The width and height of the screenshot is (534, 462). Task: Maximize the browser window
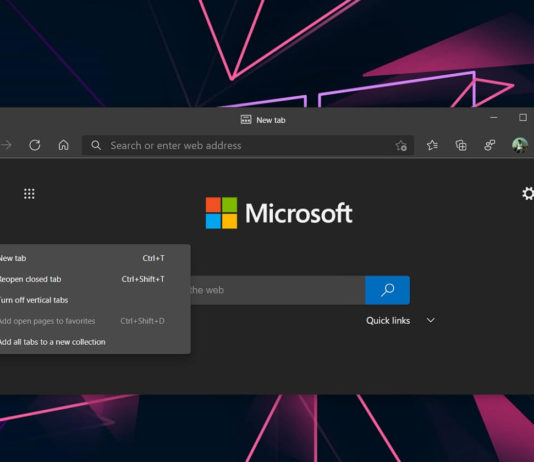pyautogui.click(x=523, y=117)
